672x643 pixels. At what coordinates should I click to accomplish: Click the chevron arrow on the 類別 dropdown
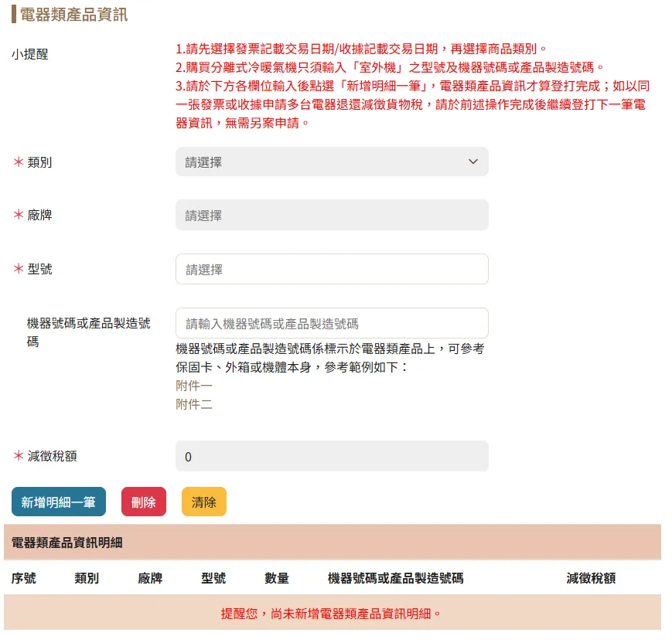(473, 162)
